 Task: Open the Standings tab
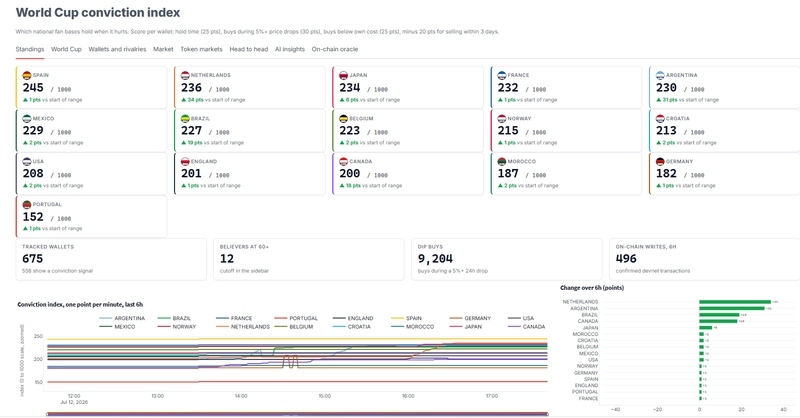pyautogui.click(x=30, y=50)
